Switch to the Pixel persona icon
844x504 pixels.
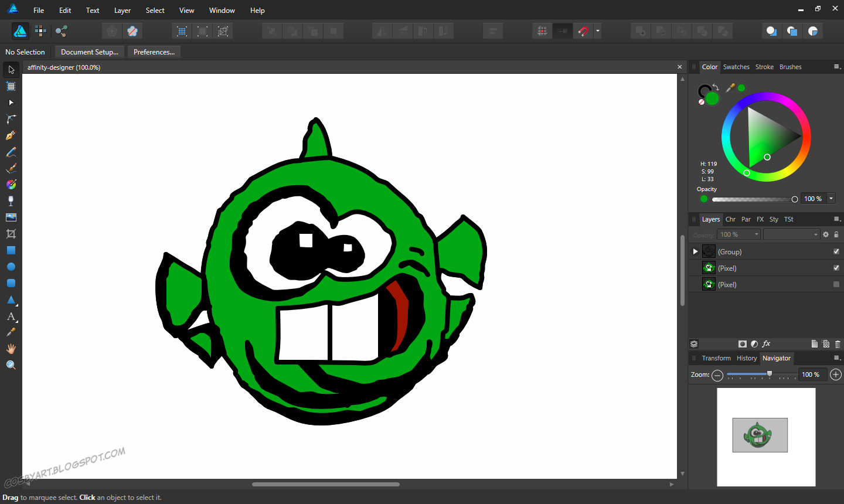tap(40, 31)
